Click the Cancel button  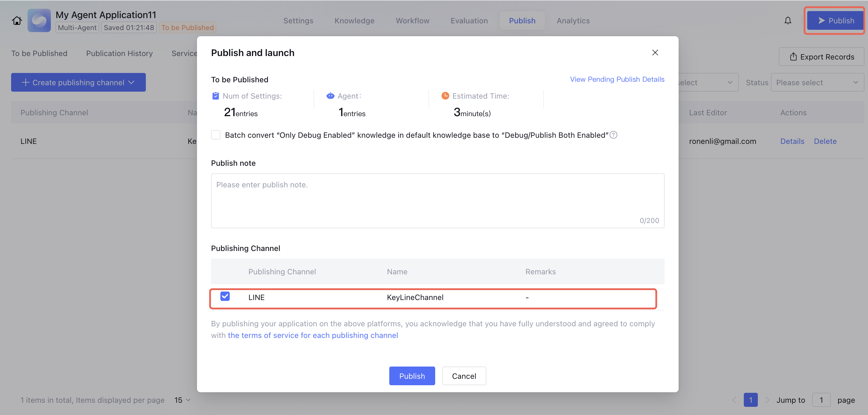tap(464, 376)
